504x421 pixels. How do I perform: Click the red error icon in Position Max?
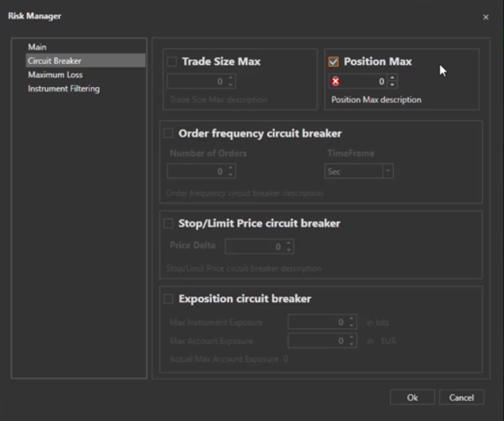pyautogui.click(x=336, y=82)
